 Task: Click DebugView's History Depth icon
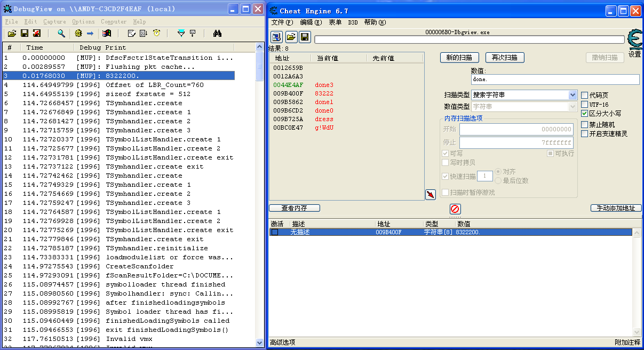click(x=193, y=34)
